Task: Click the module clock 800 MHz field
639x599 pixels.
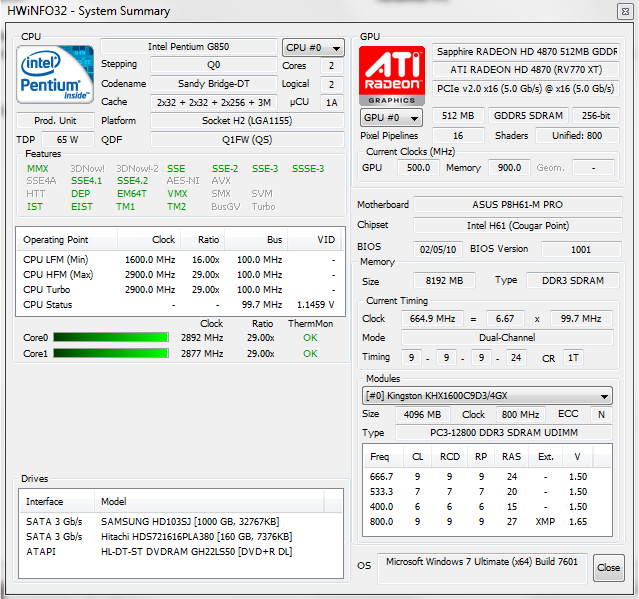Action: click(x=520, y=414)
